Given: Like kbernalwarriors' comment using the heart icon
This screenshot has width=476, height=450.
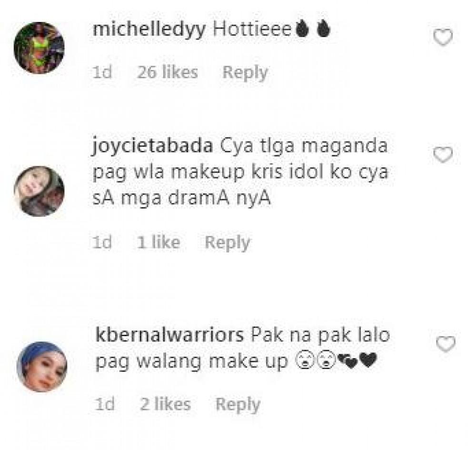Looking at the screenshot, I should point(446,344).
